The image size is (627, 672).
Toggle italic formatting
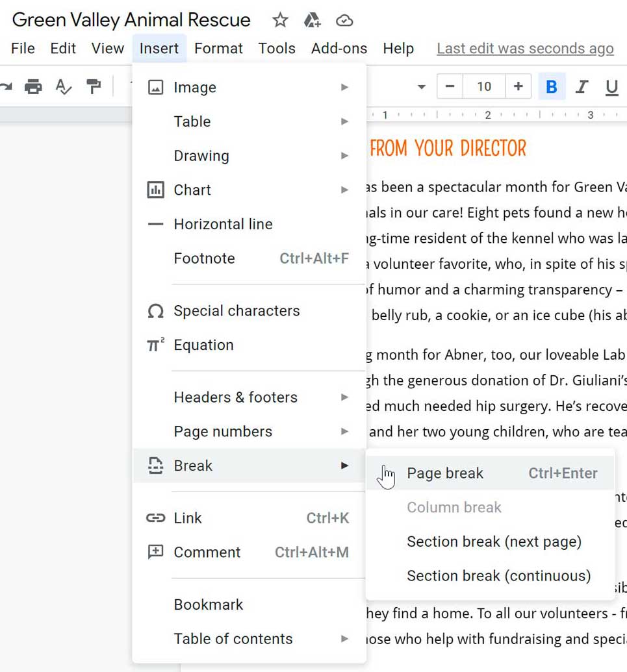click(x=582, y=86)
